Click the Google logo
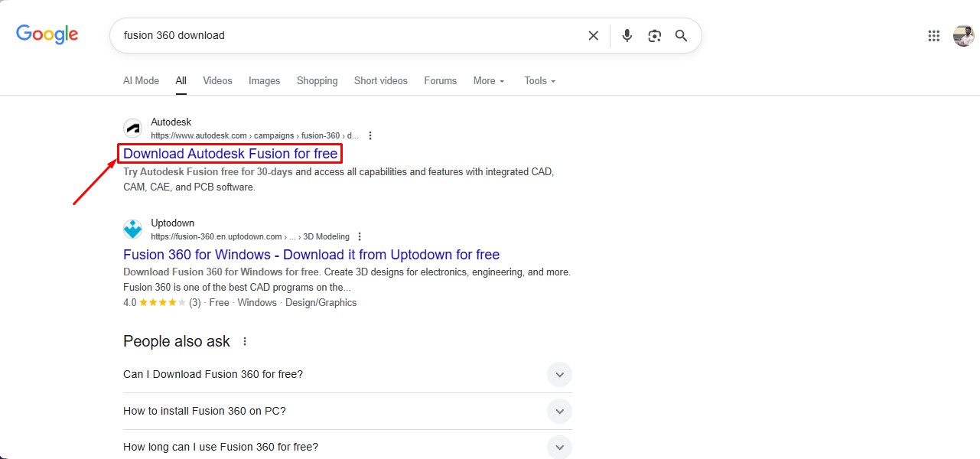The width and height of the screenshot is (980, 459). (x=47, y=34)
